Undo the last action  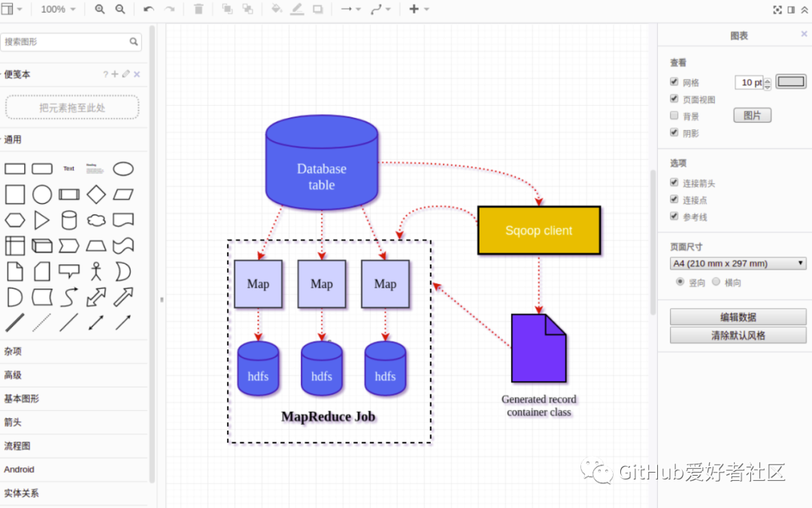coord(149,9)
